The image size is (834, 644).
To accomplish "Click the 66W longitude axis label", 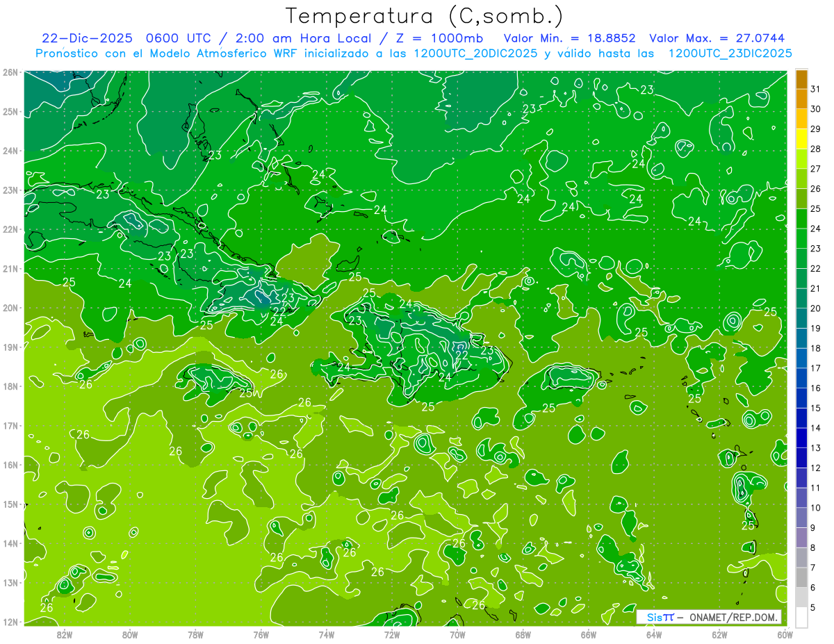I will click(x=589, y=634).
